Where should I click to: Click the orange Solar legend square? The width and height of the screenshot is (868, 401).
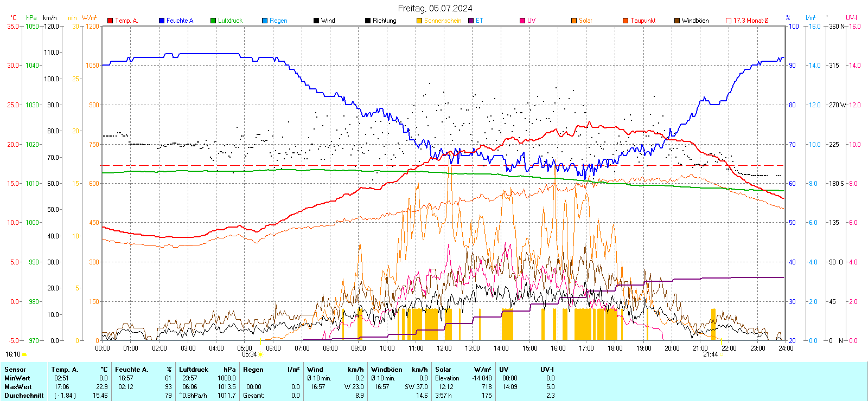click(574, 21)
